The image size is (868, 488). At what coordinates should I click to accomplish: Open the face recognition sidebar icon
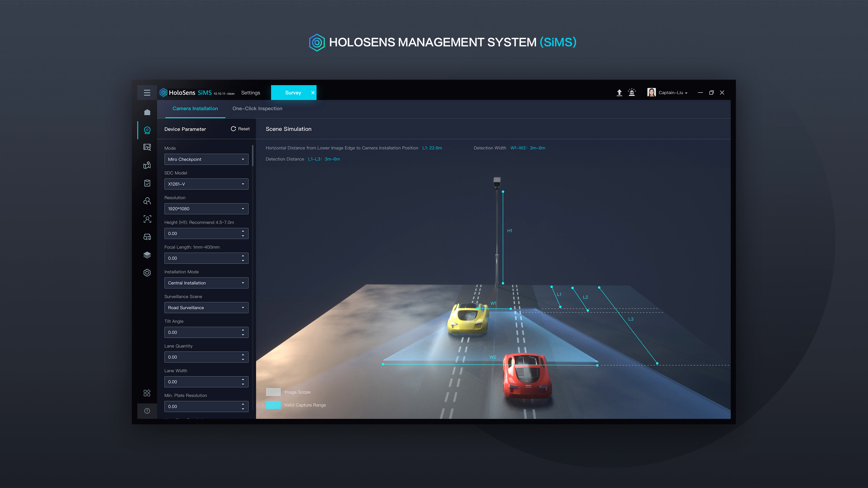pos(147,219)
